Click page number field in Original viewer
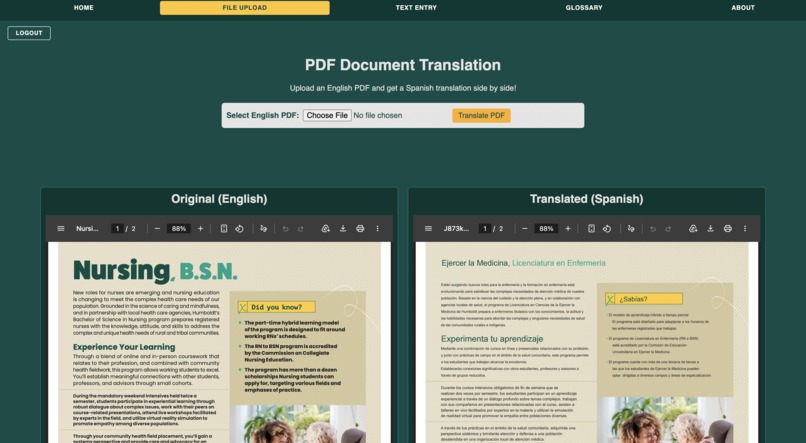The image size is (806, 443). point(117,229)
